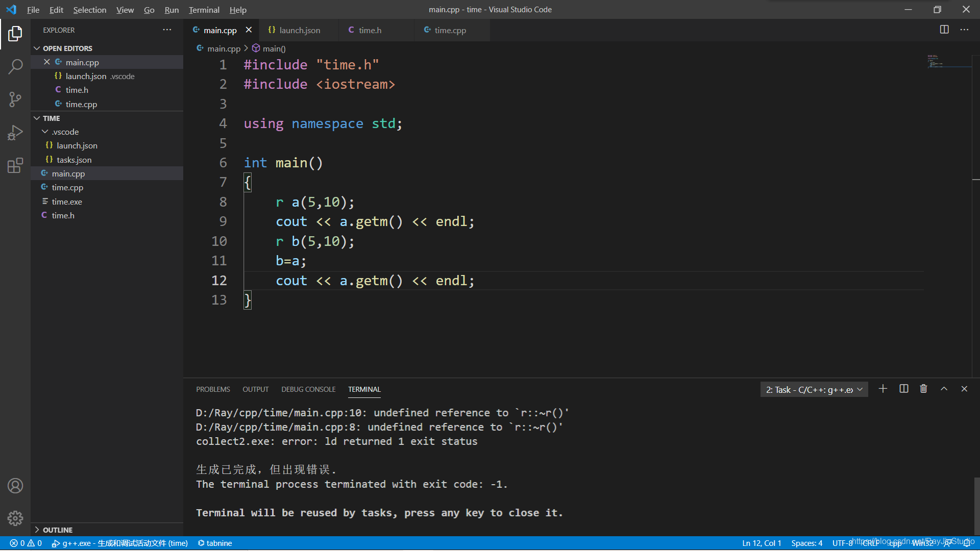This screenshot has width=980, height=551.
Task: Kill terminal with trash icon
Action: tap(923, 389)
